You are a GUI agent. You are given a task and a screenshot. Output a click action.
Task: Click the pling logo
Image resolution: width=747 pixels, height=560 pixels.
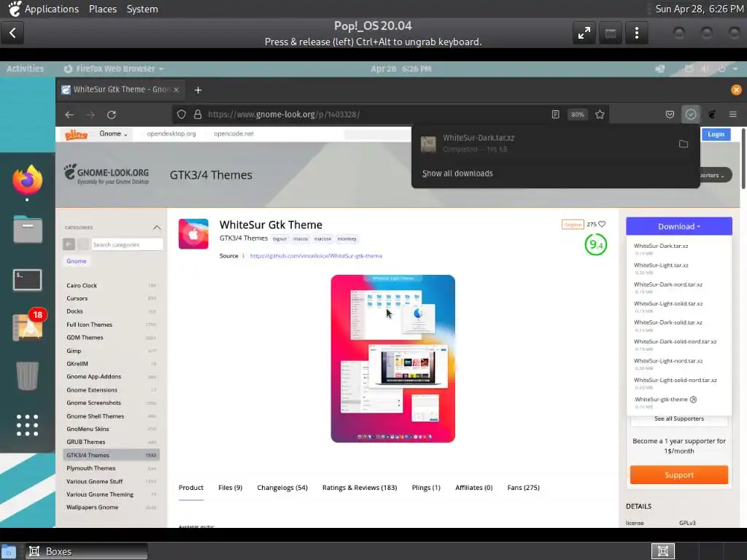[76, 134]
